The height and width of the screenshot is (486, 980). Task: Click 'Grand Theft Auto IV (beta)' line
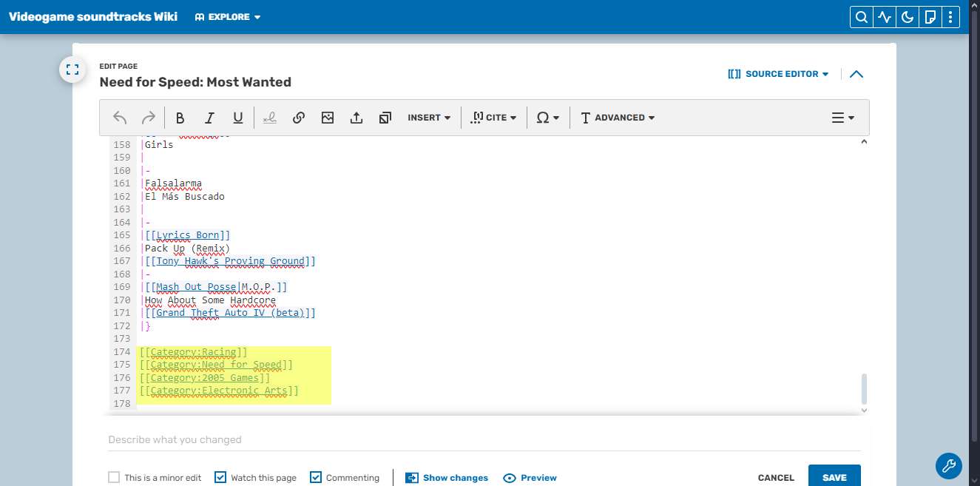coord(230,313)
